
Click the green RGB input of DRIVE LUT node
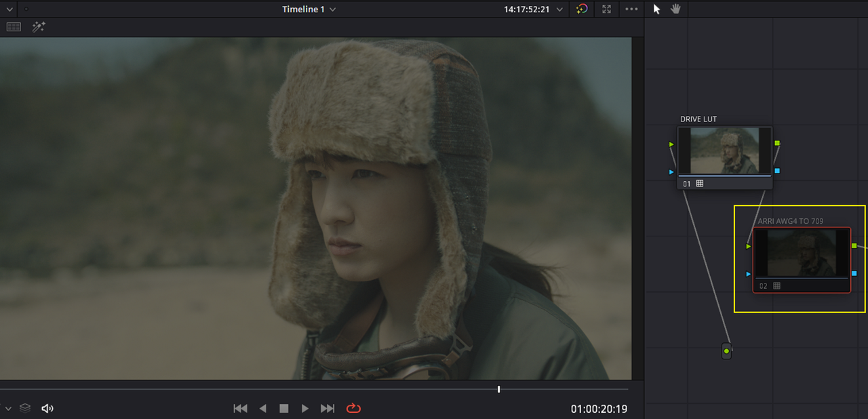[671, 144]
